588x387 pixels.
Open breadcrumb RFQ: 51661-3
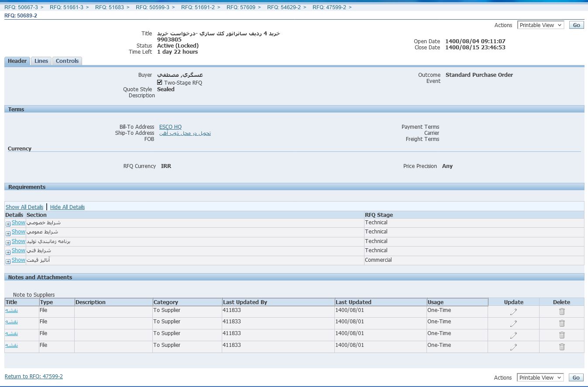click(x=66, y=7)
